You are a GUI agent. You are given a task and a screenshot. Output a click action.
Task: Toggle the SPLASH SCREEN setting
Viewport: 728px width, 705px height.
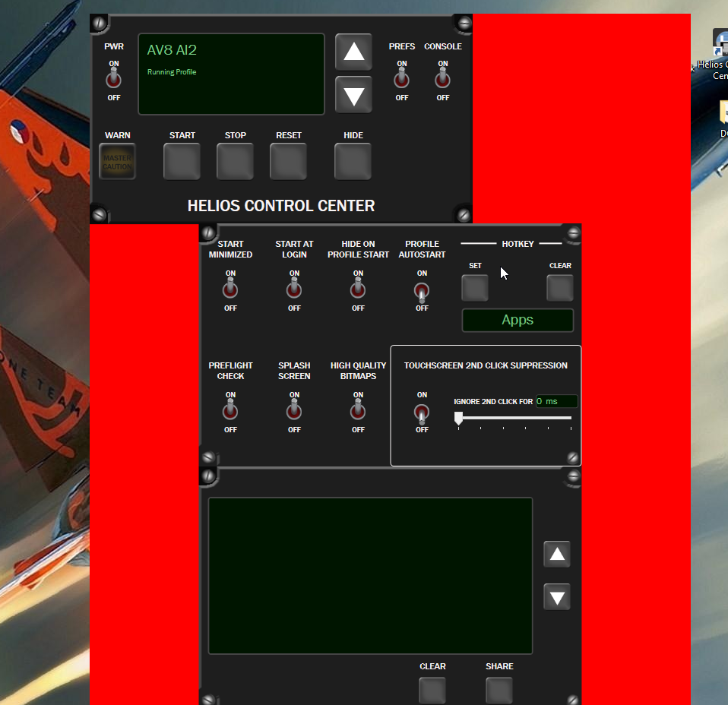pos(294,410)
